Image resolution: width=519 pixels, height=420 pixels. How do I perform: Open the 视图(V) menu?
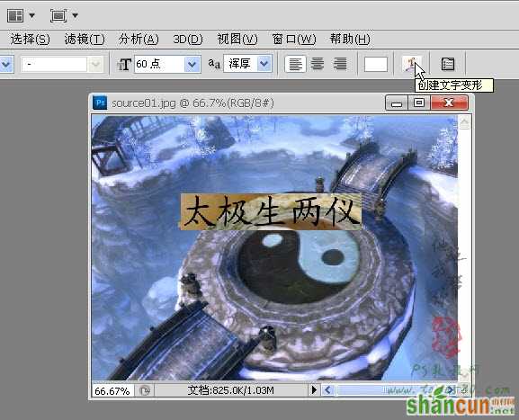[237, 39]
